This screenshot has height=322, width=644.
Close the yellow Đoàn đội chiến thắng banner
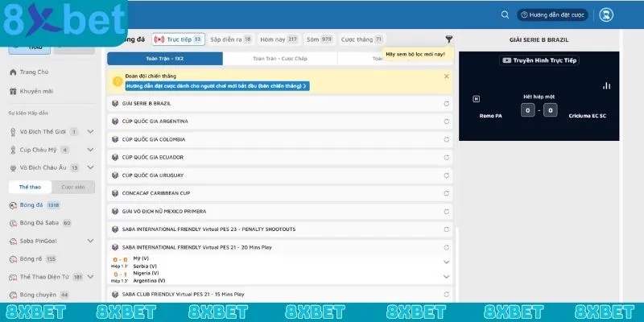coord(446,76)
